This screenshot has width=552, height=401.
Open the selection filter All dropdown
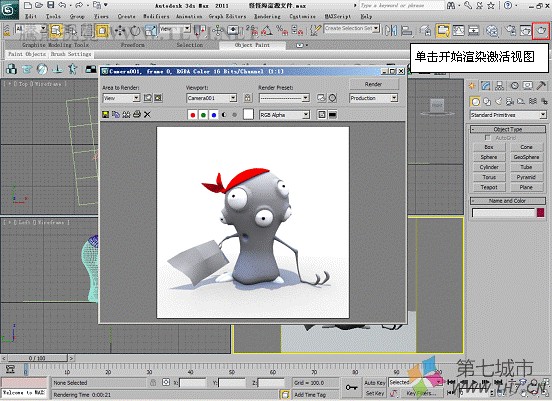click(x=31, y=29)
